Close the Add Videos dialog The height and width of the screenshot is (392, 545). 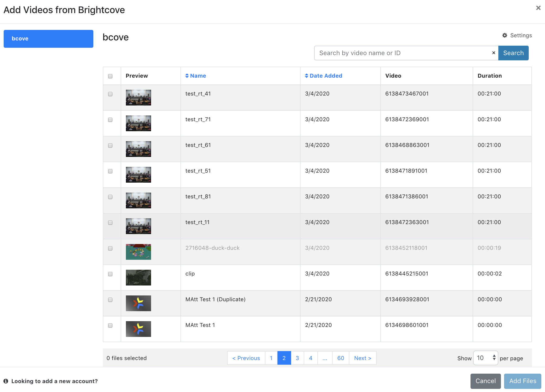(x=538, y=8)
